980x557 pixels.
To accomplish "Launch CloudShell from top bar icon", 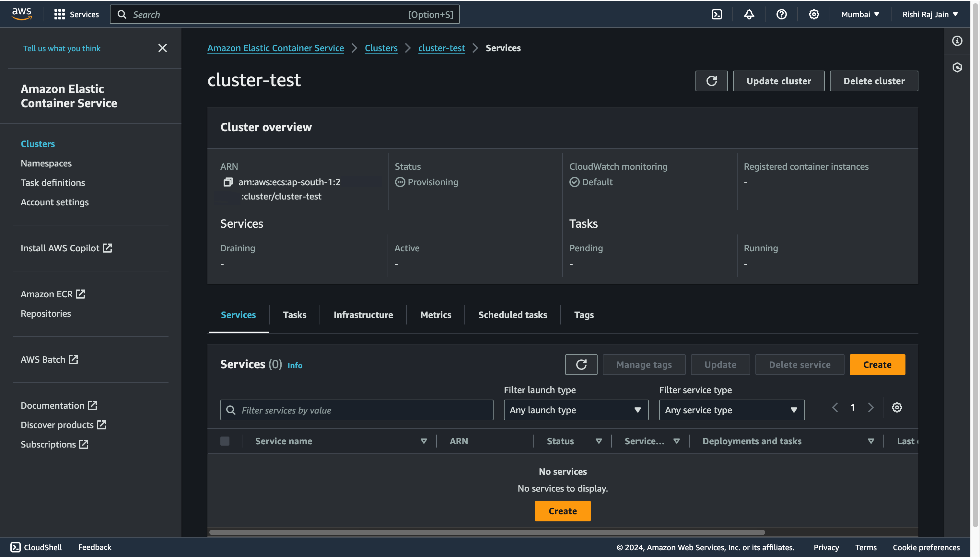I will tap(717, 15).
